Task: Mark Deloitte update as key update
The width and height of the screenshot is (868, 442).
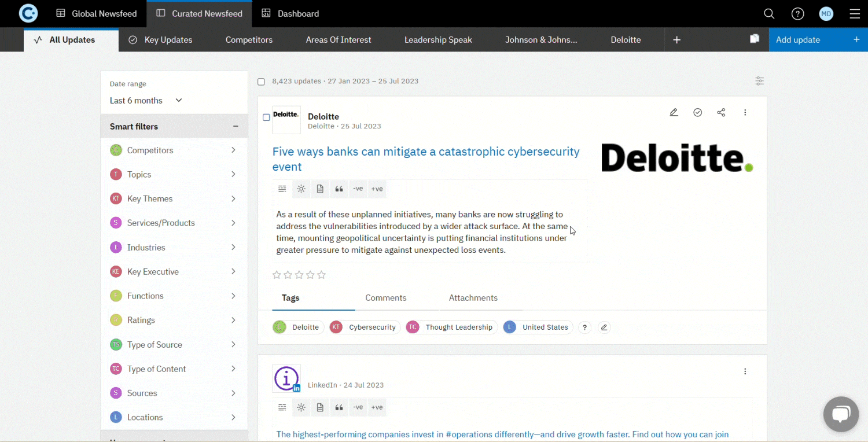Action: (698, 112)
